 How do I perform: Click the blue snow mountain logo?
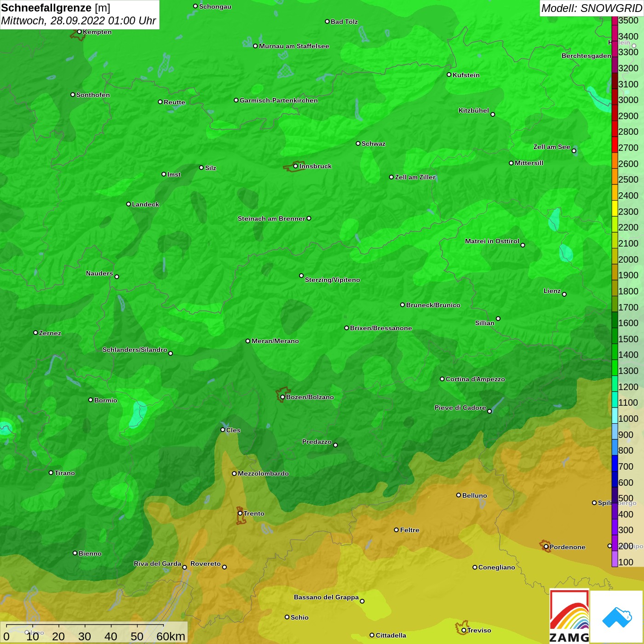tap(617, 617)
